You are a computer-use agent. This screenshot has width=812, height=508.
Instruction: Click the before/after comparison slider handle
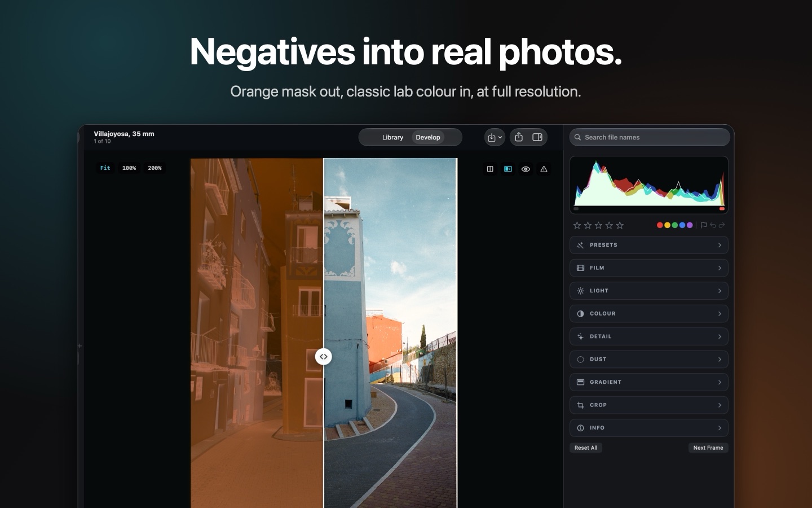coord(323,357)
